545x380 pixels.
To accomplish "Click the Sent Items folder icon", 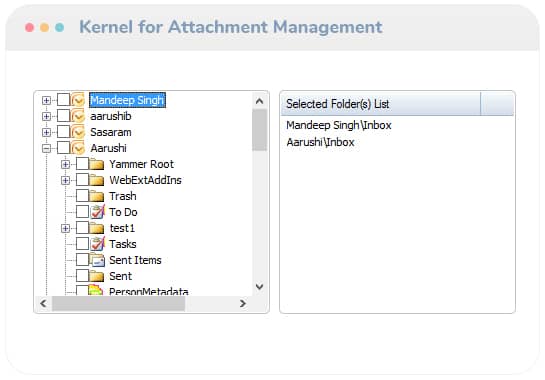I will tap(97, 260).
